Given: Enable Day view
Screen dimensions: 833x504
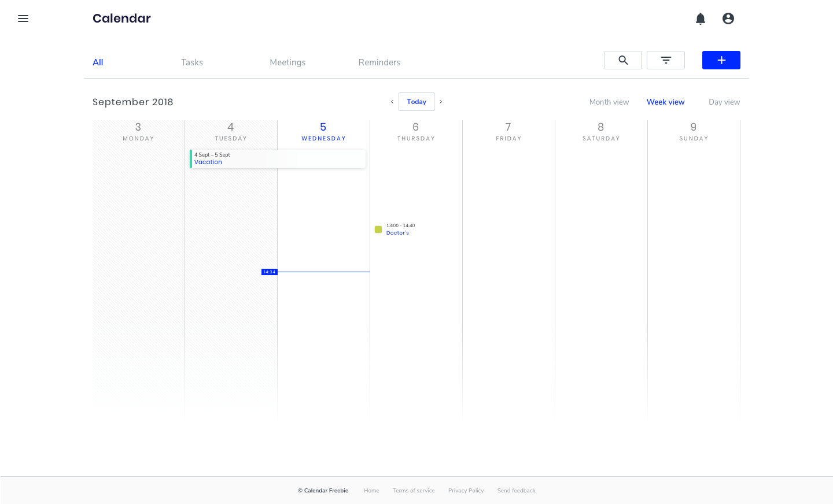Looking at the screenshot, I should [x=724, y=102].
